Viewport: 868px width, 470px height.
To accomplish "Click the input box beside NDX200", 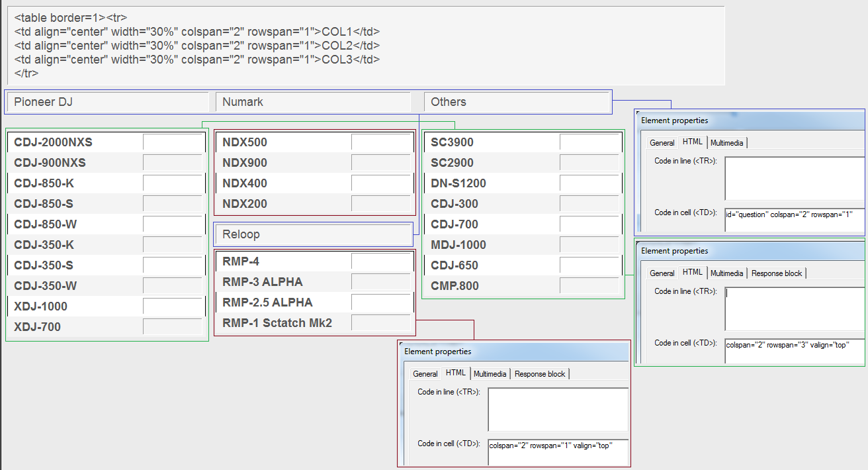I will tap(382, 204).
